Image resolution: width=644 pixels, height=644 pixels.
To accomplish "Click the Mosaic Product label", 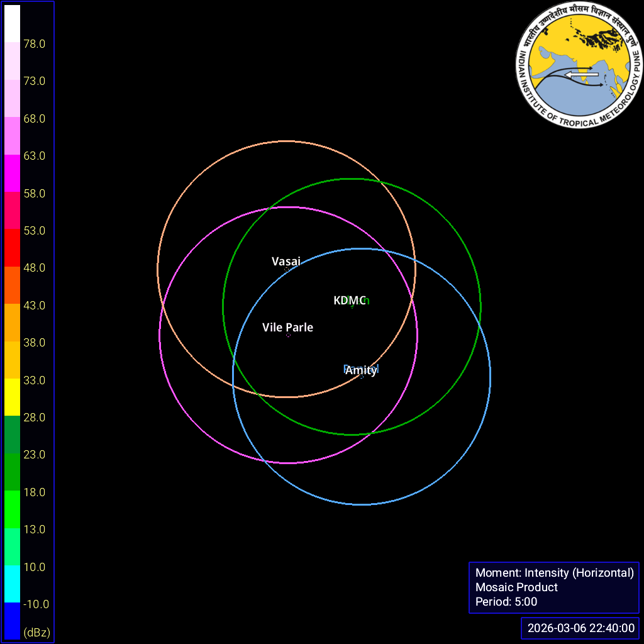I will point(516,587).
